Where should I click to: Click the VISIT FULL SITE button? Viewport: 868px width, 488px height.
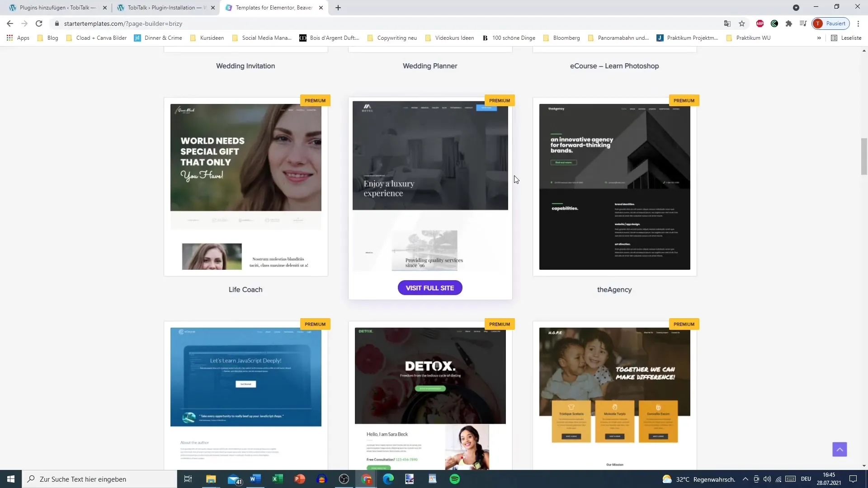430,288
